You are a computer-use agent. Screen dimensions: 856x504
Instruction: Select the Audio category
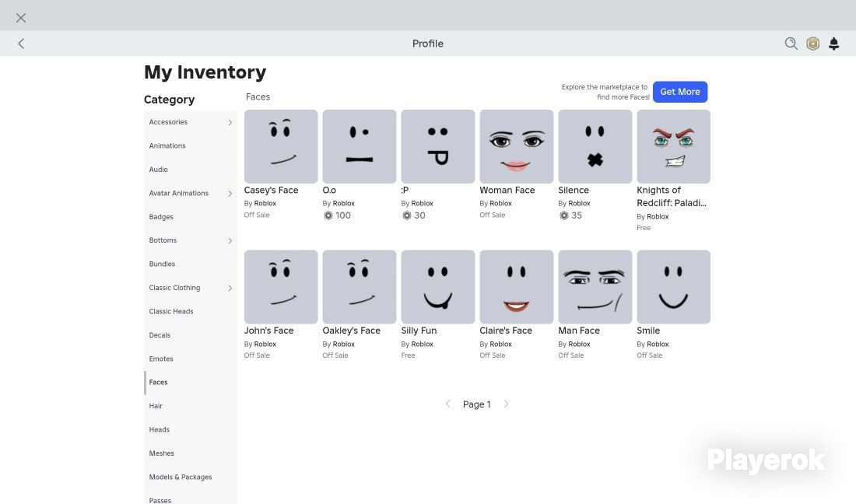tap(191, 170)
